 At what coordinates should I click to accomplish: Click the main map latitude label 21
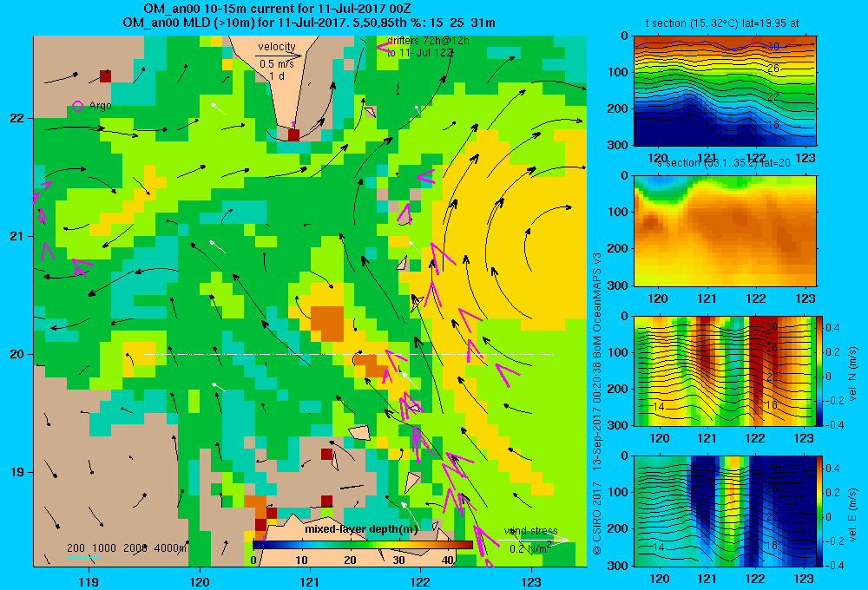17,236
